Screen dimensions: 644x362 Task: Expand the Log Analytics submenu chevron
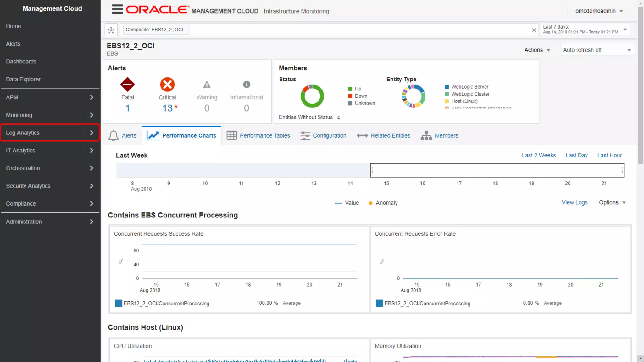92,133
